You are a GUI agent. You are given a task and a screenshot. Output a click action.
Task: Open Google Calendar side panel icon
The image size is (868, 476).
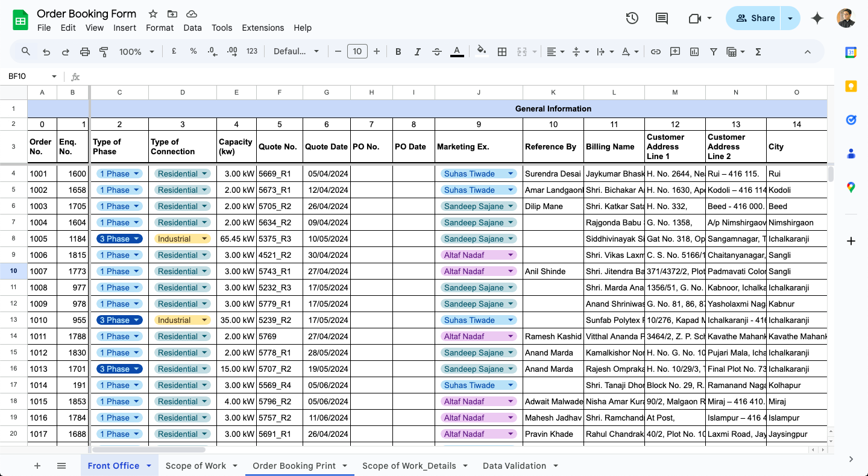click(851, 52)
